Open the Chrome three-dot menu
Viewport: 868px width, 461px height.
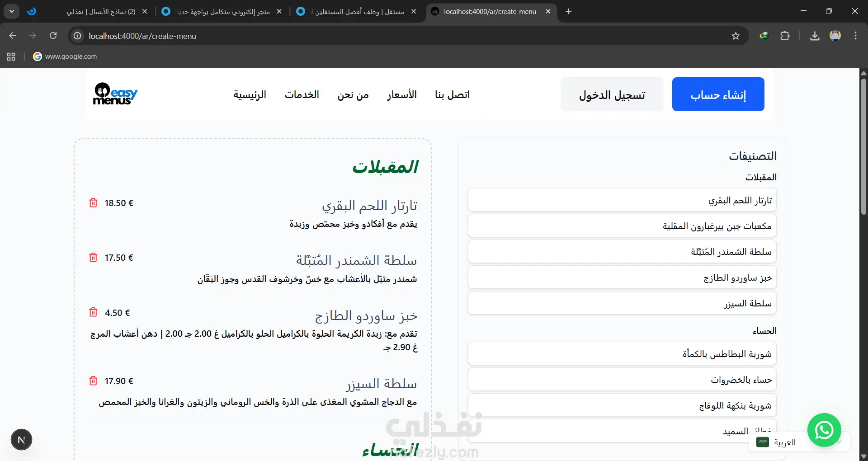click(x=855, y=36)
